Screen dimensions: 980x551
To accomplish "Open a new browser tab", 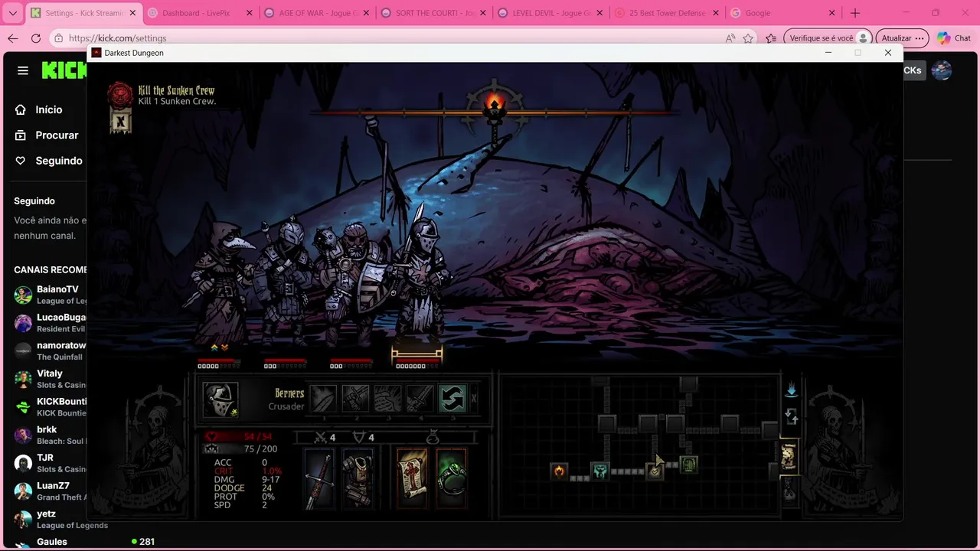I will [x=855, y=13].
